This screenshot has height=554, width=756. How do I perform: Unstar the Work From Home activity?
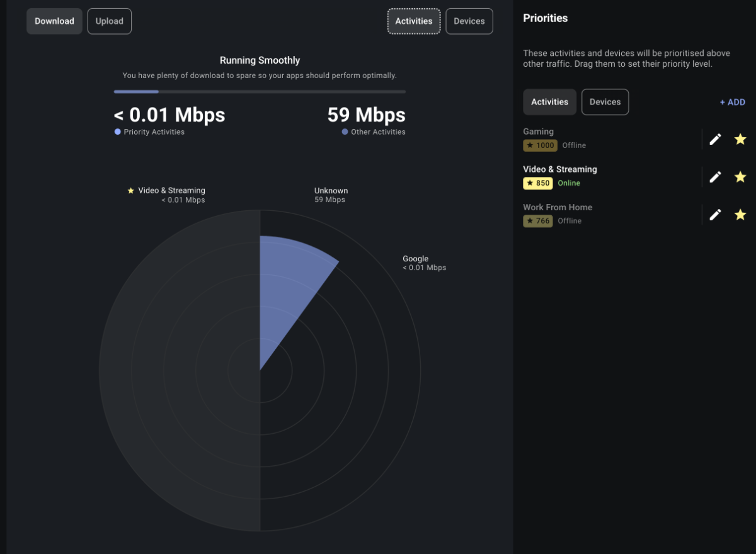point(740,215)
